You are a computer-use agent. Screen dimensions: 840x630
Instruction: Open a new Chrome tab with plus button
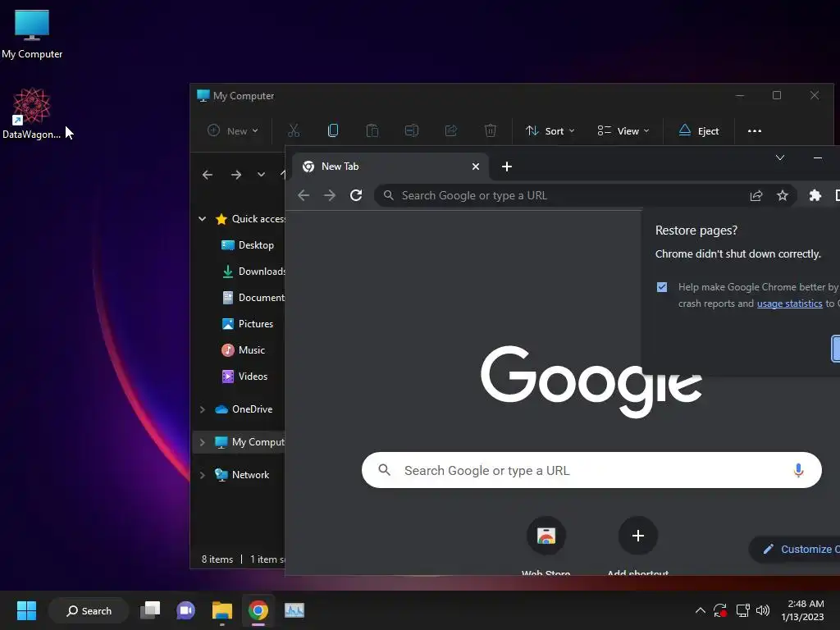[x=507, y=167]
